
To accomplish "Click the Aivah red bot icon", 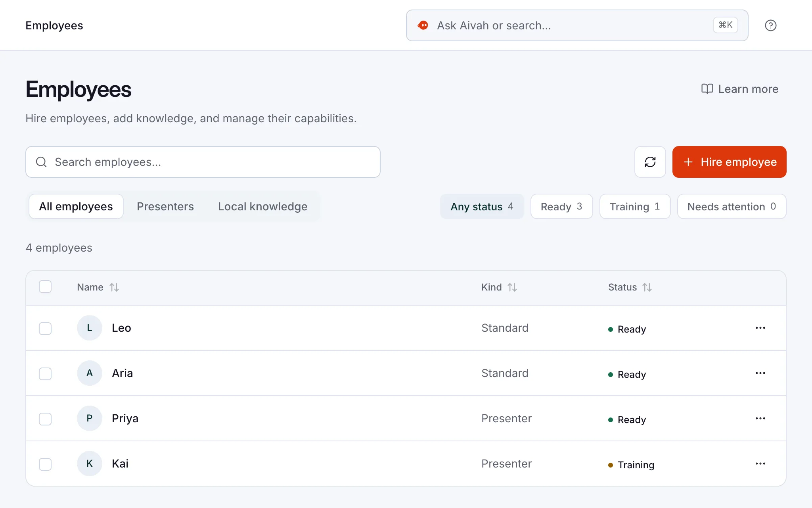I will (x=423, y=25).
